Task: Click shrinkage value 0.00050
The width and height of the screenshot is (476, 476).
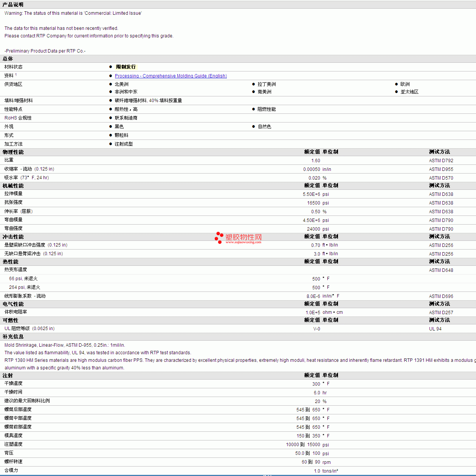Action: (x=312, y=169)
